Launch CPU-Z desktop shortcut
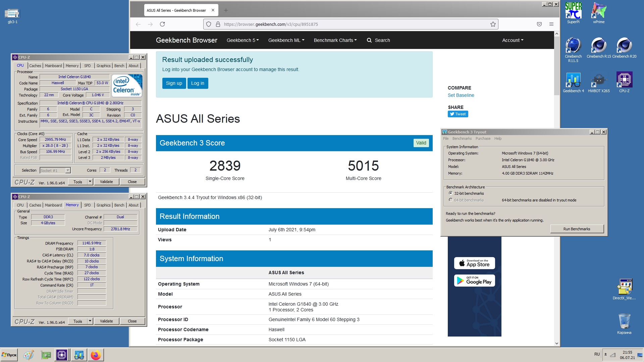This screenshot has width=644, height=362. point(624,82)
